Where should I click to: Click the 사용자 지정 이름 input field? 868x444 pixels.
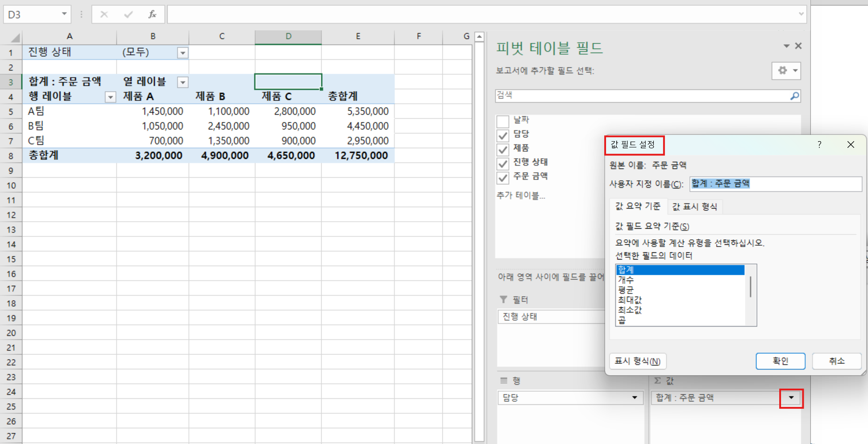[x=775, y=184]
